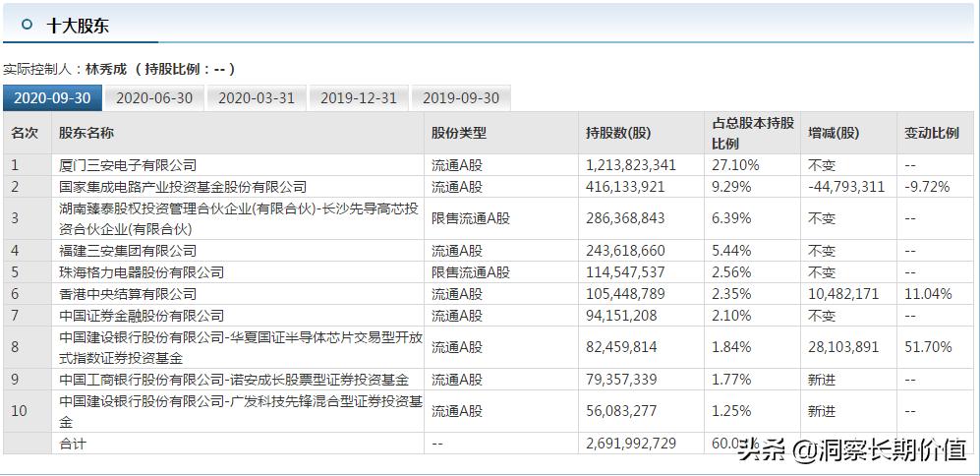Switch to the 2020-06-30 tab
Screen dimensions: 980x476
153,98
